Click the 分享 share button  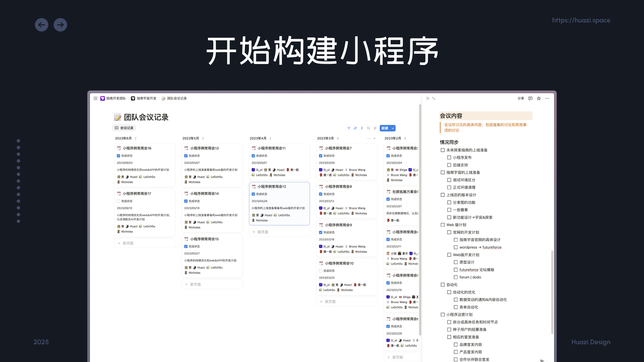coord(521,98)
